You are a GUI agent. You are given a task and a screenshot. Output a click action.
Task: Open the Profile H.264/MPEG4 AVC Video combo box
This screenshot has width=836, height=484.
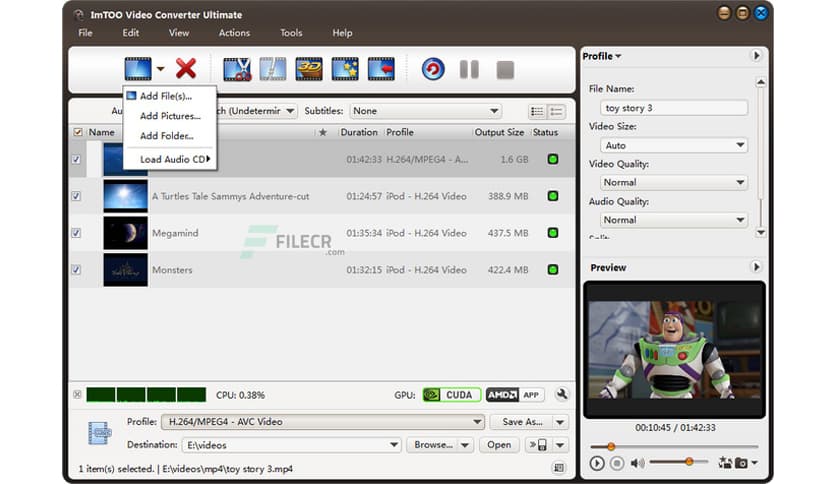click(323, 422)
